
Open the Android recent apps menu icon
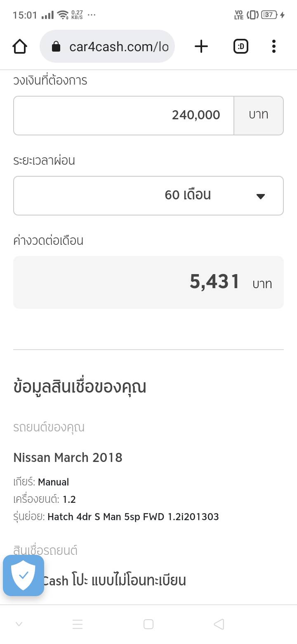[78, 624]
